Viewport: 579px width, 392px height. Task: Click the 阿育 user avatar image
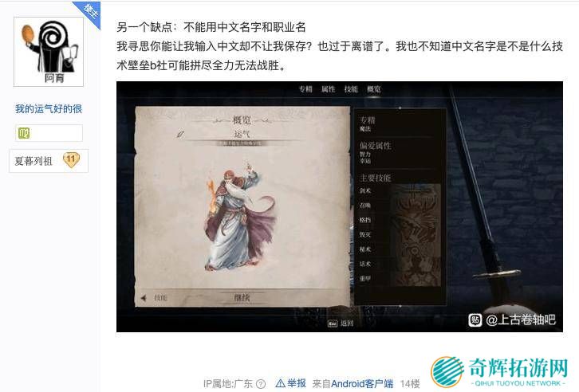(49, 51)
